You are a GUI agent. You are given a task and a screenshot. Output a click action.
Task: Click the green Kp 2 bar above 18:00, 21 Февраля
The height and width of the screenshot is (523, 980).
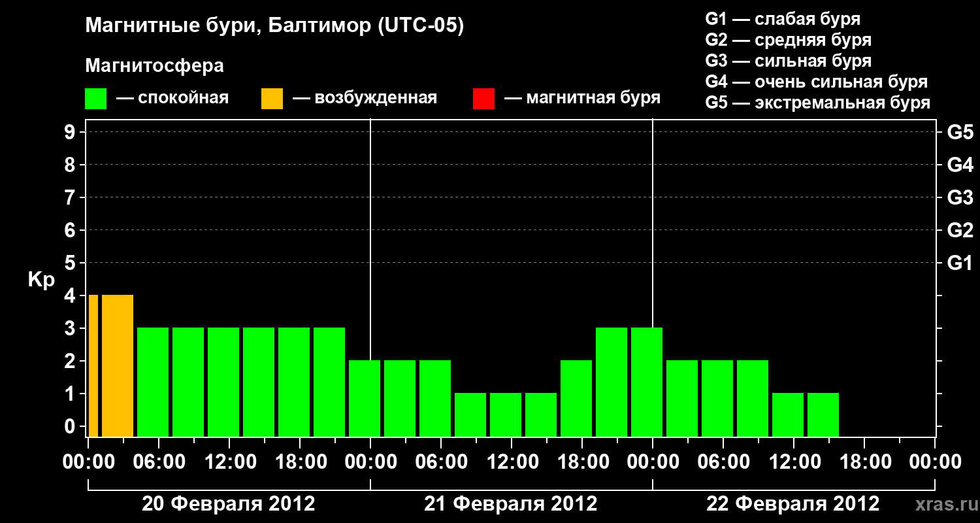click(576, 398)
